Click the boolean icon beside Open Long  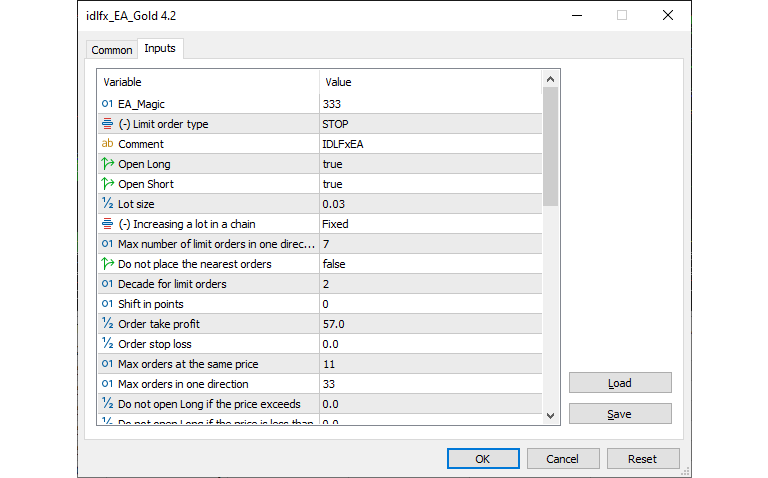point(107,164)
